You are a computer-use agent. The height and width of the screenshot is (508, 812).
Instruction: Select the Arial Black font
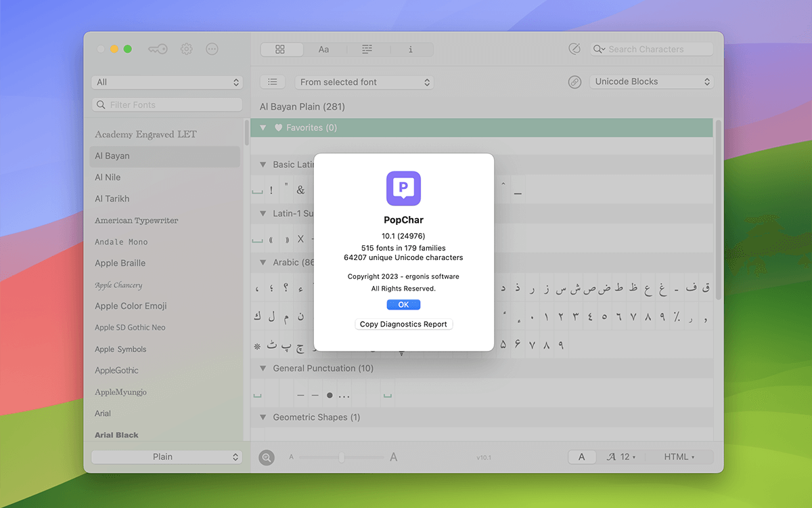pyautogui.click(x=164, y=435)
